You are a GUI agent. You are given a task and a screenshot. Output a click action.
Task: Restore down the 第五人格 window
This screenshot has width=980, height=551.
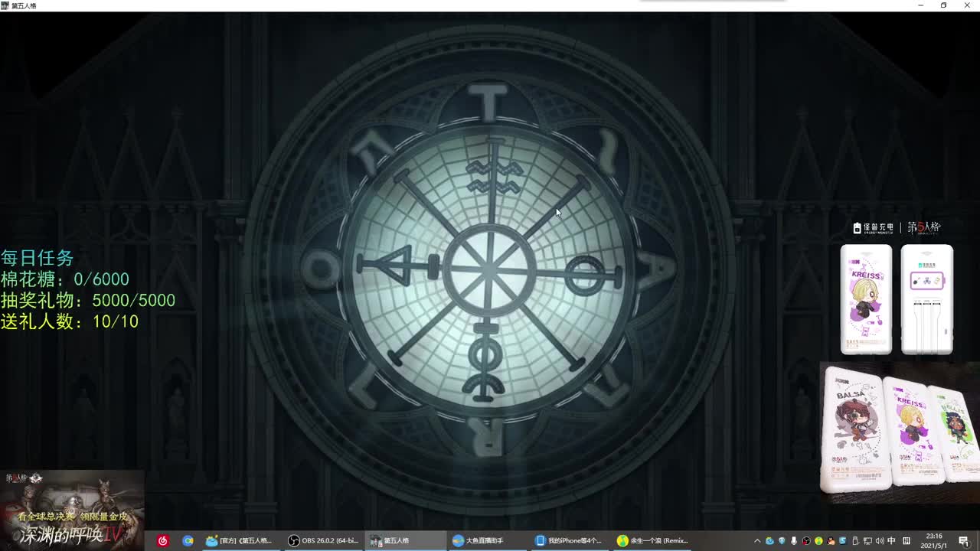click(x=943, y=5)
